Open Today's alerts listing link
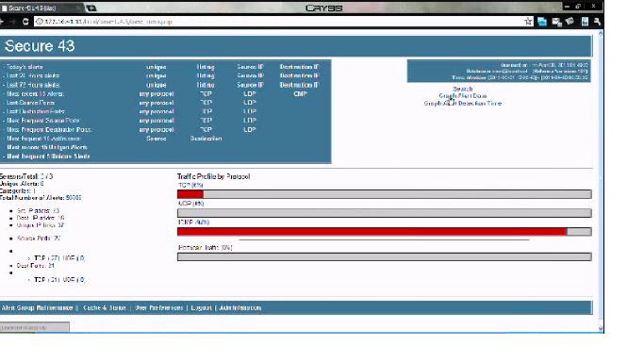Screen dimensions: 644x362 tap(206, 67)
